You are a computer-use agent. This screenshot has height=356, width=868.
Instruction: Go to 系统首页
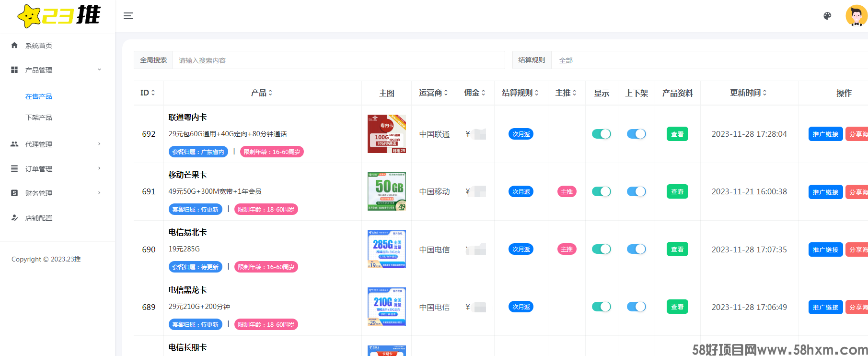pyautogui.click(x=39, y=46)
